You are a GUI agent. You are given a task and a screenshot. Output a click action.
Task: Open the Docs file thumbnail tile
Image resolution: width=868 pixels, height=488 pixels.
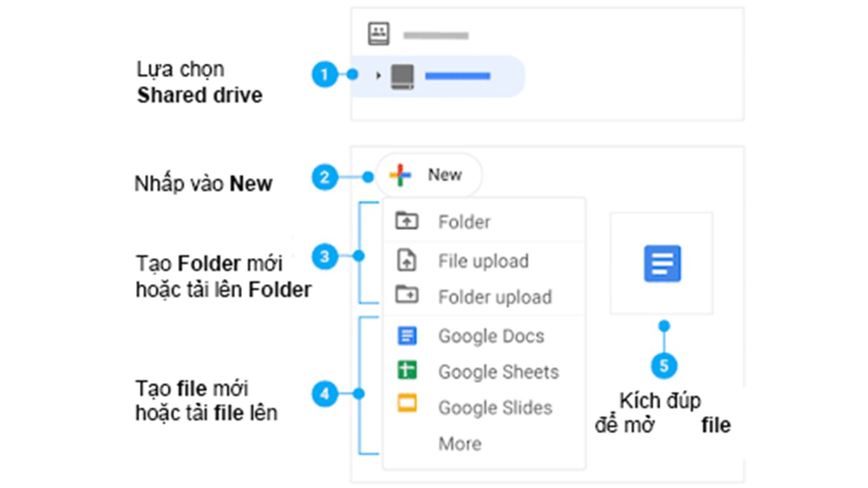pyautogui.click(x=661, y=263)
